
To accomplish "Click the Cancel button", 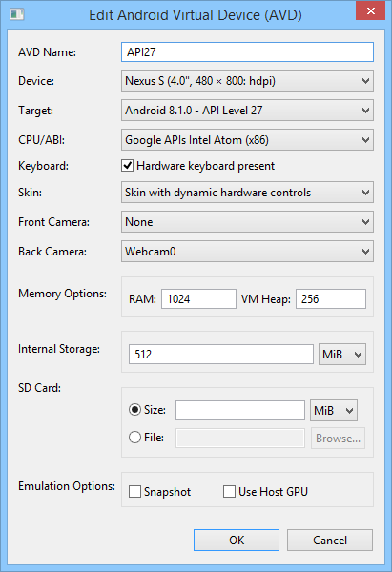I will point(330,541).
